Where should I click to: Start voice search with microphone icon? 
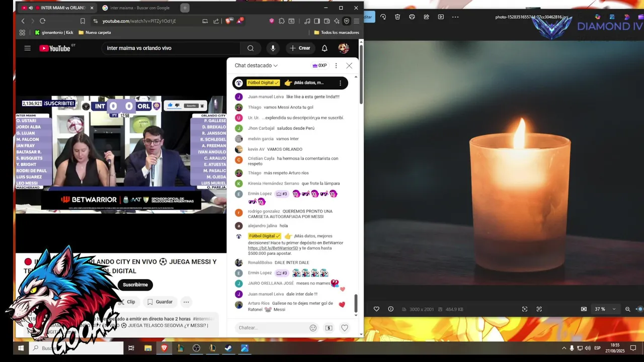[x=273, y=48]
